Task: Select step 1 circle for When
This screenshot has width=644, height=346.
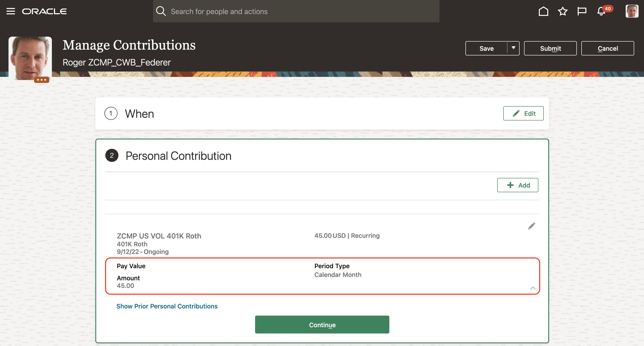Action: point(111,113)
